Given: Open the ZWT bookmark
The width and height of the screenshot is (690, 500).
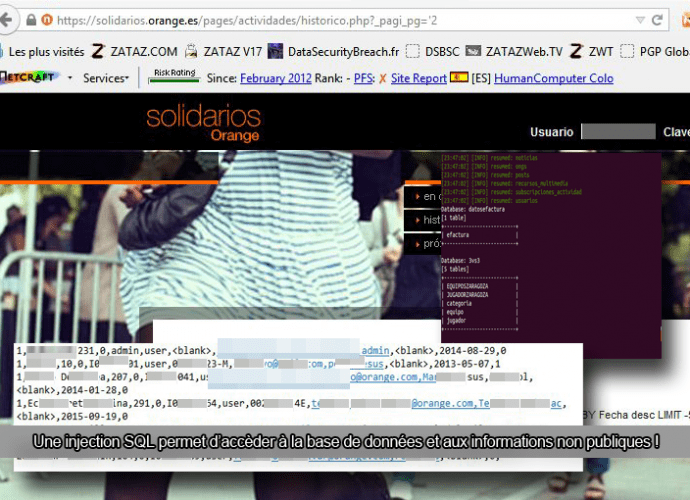Looking at the screenshot, I should [601, 52].
